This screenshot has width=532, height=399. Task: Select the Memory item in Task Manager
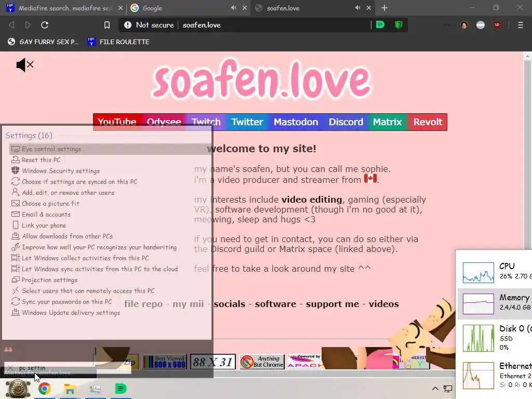(x=495, y=303)
